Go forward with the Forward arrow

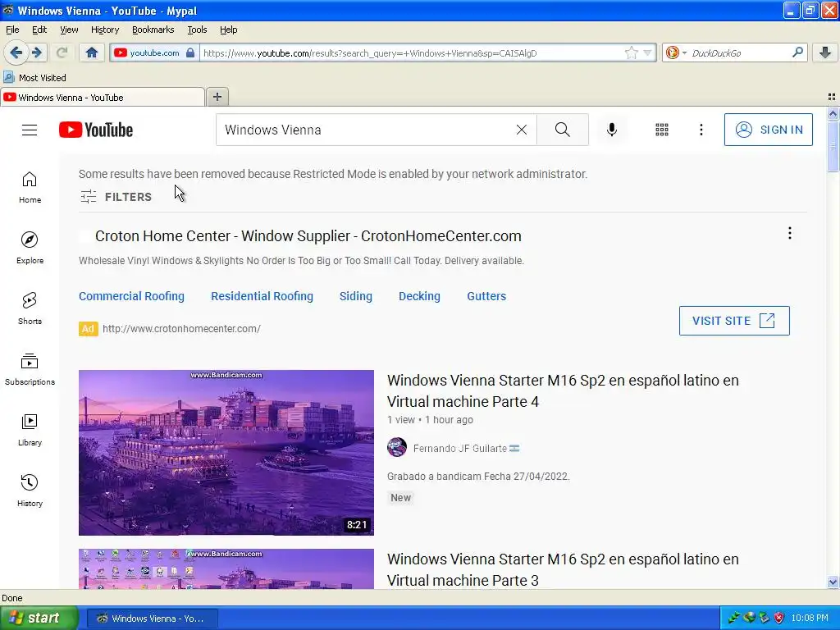pos(37,52)
